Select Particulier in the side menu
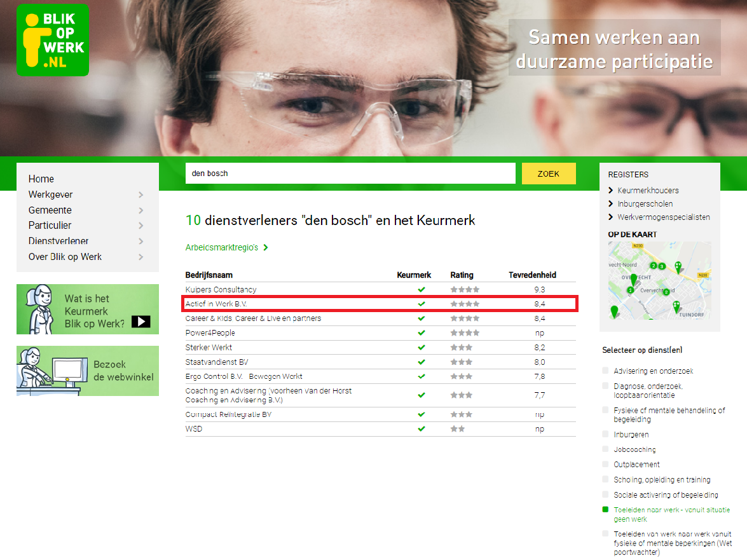Viewport: 747px width, 560px height. (x=50, y=226)
